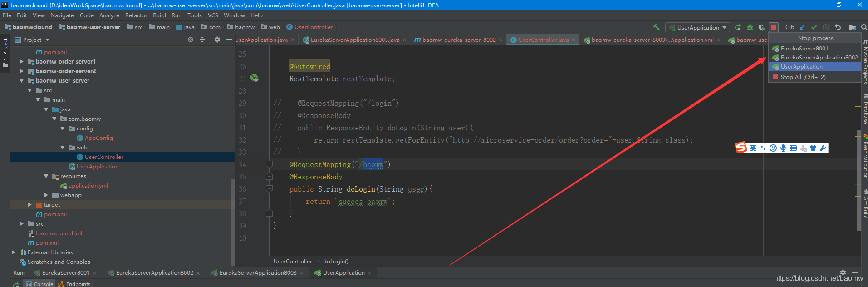This screenshot has width=868, height=287.
Task: Stop the UserApplication process in popup
Action: 814,67
